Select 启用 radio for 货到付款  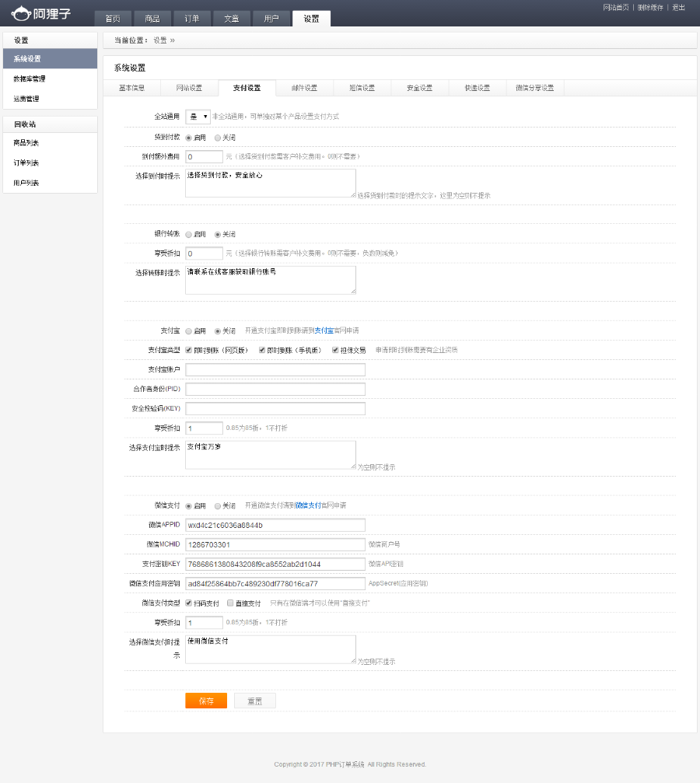tap(188, 138)
